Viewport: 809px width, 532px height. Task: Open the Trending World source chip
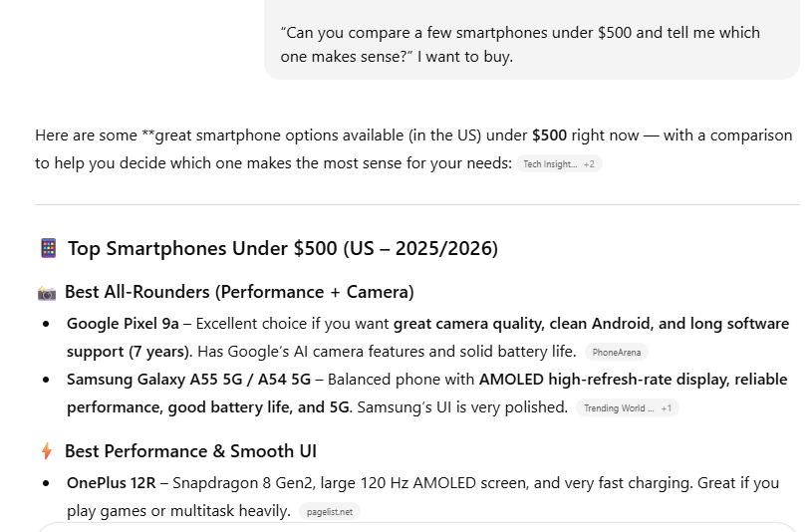(x=618, y=407)
